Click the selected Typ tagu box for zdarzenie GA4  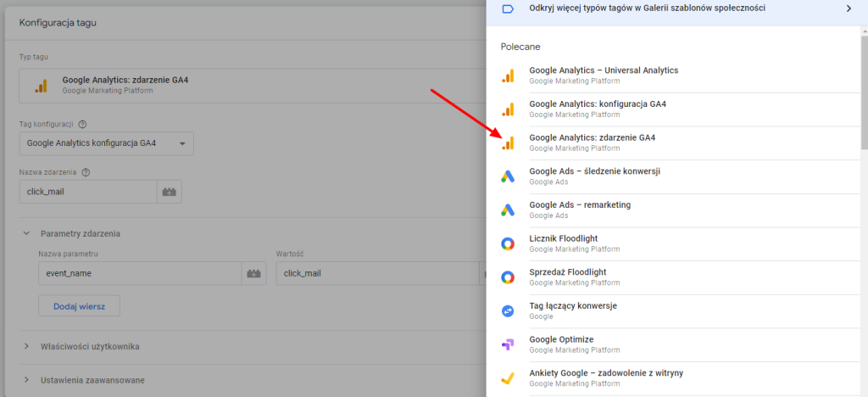coord(253,86)
